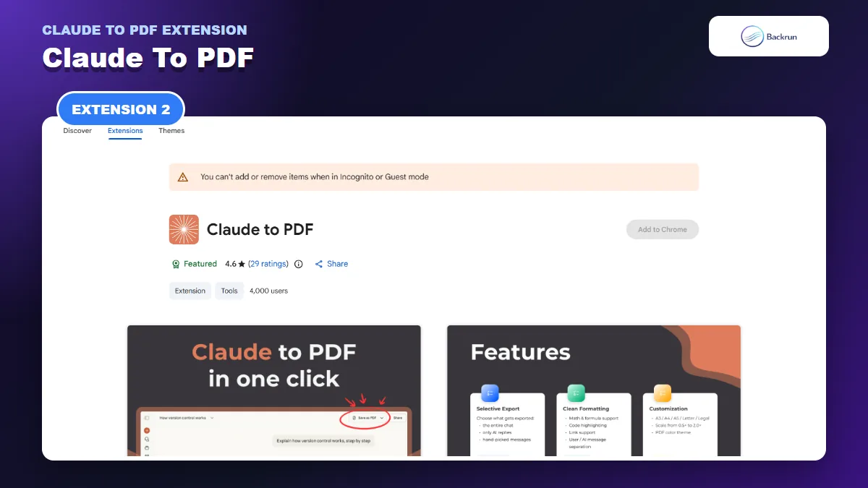Open the 'Claude to PDF in one click' screenshot

point(274,390)
